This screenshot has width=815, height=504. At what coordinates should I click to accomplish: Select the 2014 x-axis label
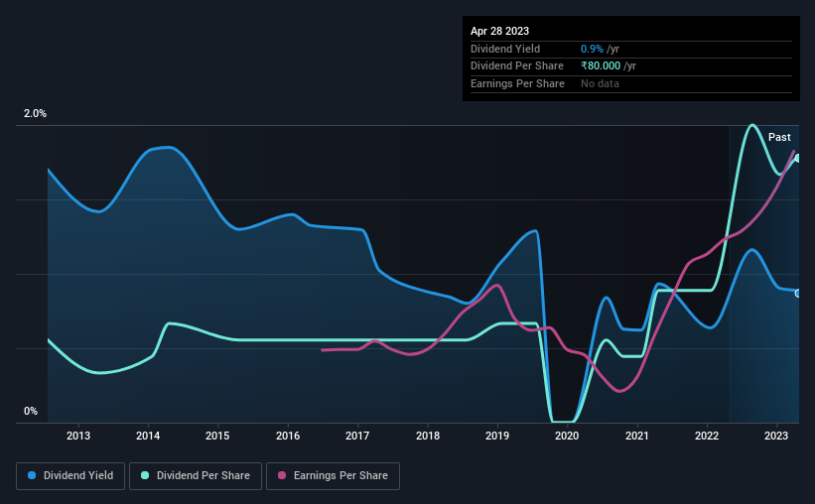(148, 436)
